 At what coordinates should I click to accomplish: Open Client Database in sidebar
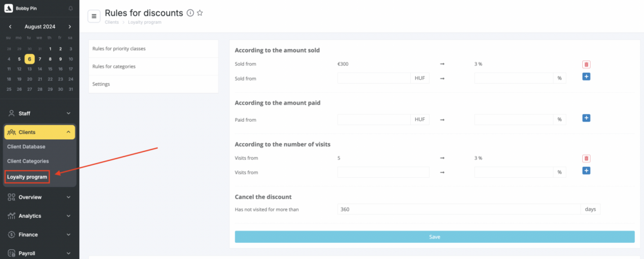click(26, 146)
